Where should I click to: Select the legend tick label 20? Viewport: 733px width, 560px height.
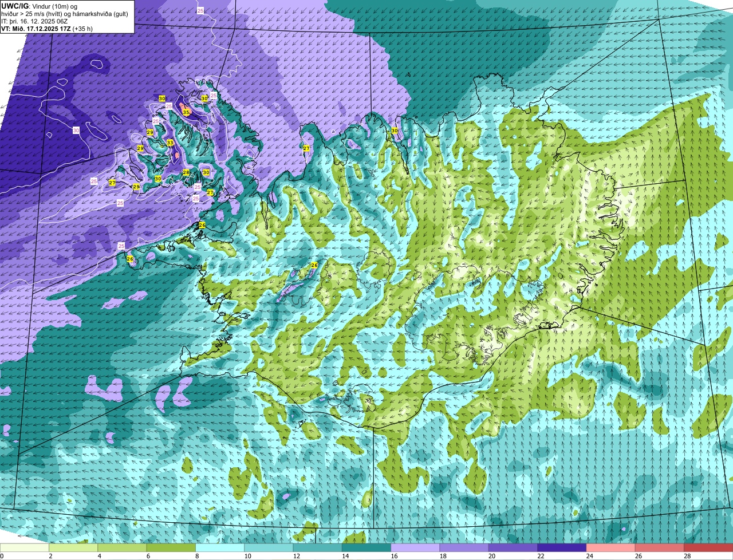(492, 556)
